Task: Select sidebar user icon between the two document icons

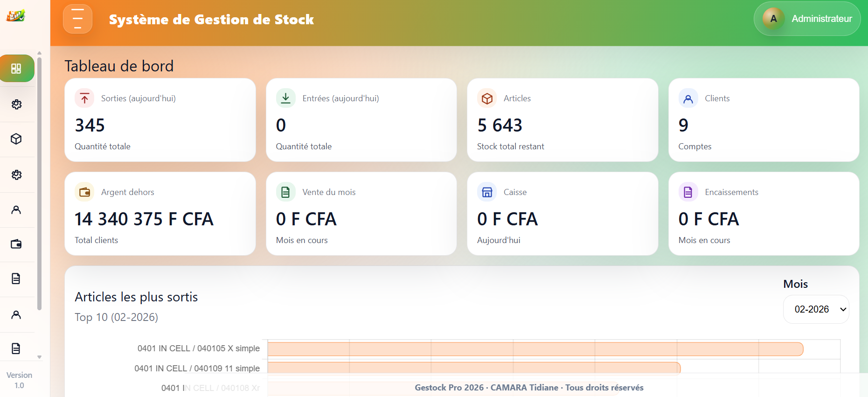Action: [x=16, y=314]
